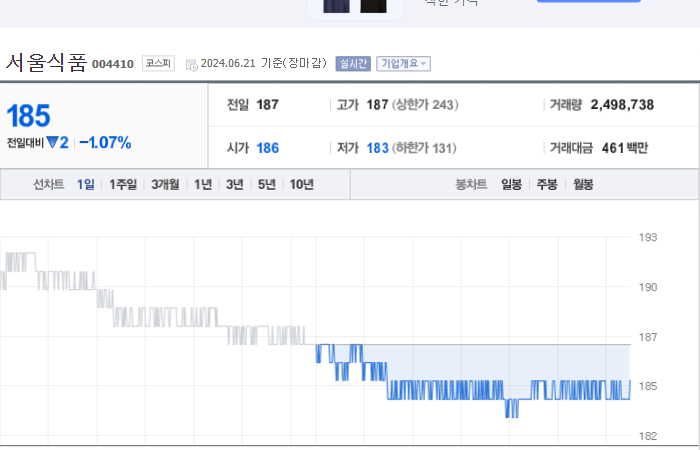Click the 182 axis label on chart
Screen dimensions: 700x450
[x=648, y=436]
